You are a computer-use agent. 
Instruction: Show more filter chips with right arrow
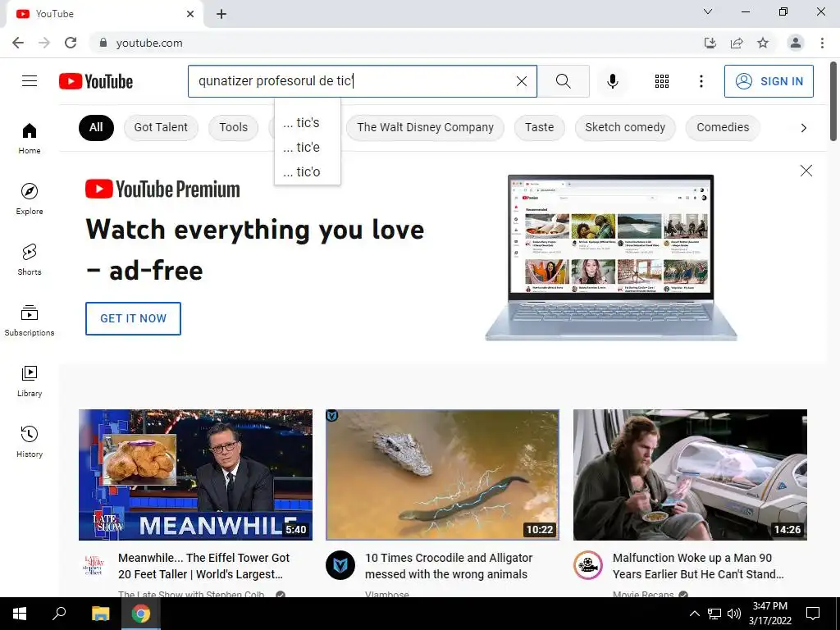coord(803,127)
